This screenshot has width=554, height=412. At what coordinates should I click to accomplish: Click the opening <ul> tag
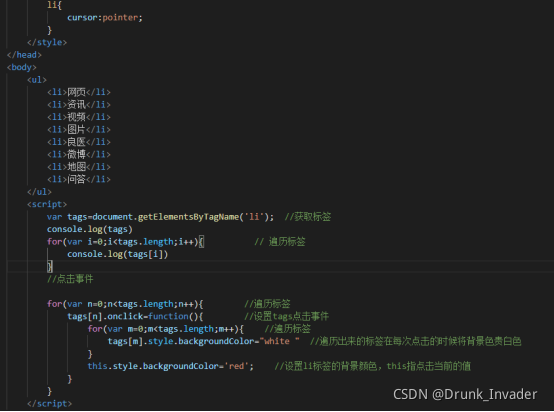click(x=37, y=80)
